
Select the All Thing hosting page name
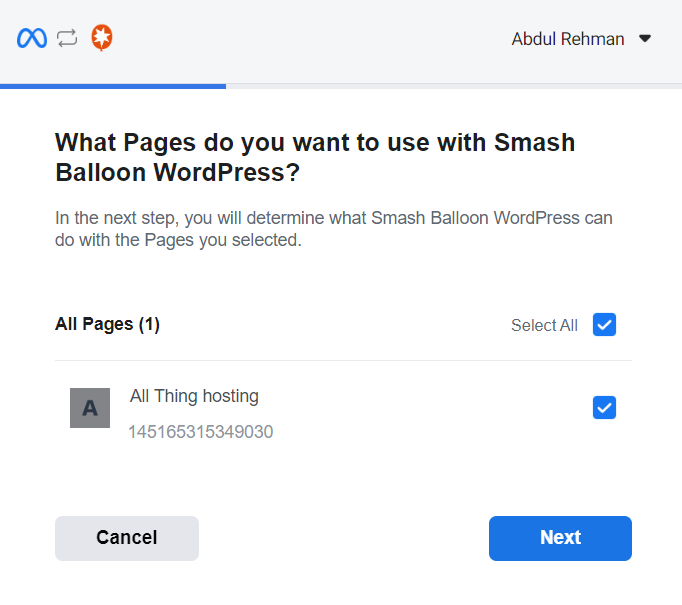click(x=194, y=396)
